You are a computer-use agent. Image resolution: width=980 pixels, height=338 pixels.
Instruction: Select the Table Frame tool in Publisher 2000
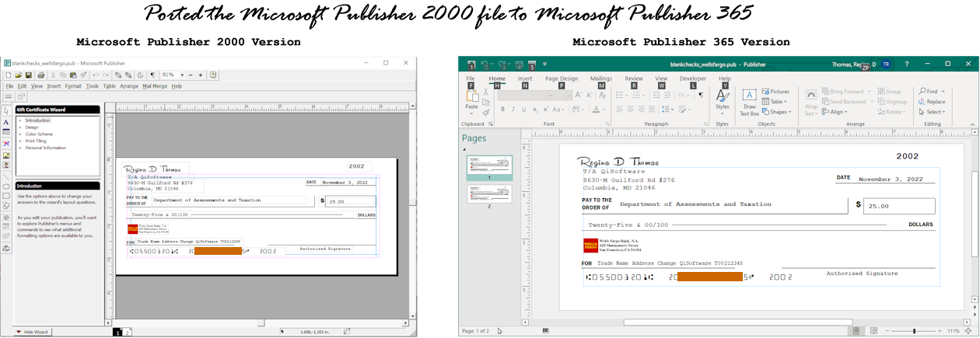6,133
